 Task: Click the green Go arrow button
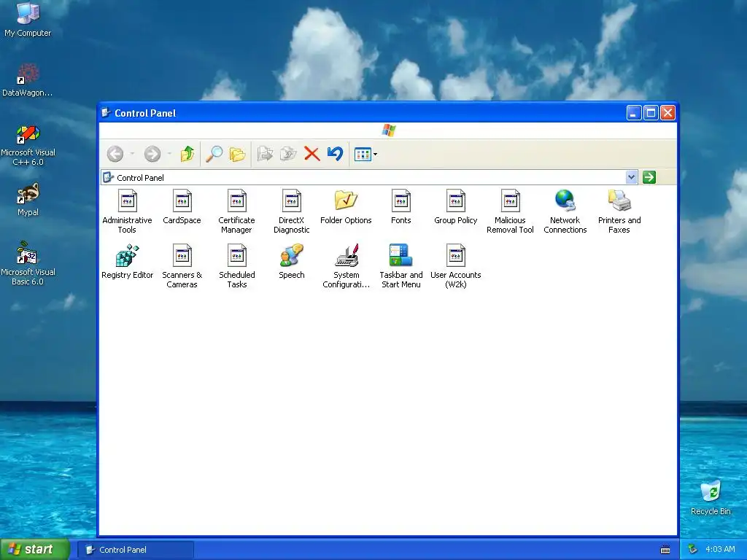(649, 177)
